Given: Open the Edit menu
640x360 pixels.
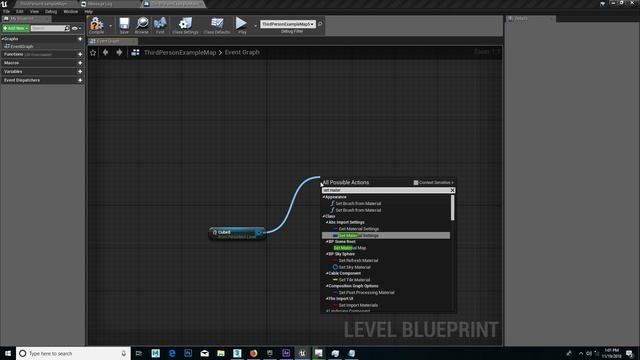Looking at the screenshot, I should tap(20, 11).
